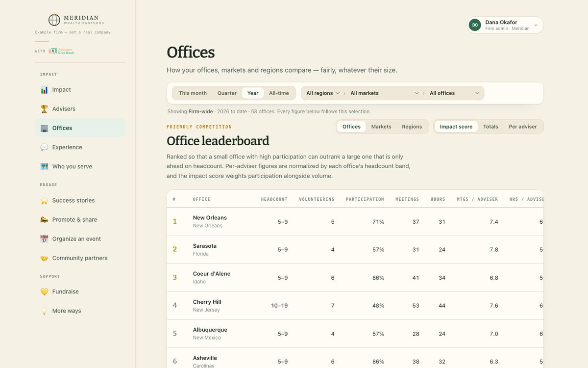Click the heart icon beside Fundraise

[x=44, y=291]
